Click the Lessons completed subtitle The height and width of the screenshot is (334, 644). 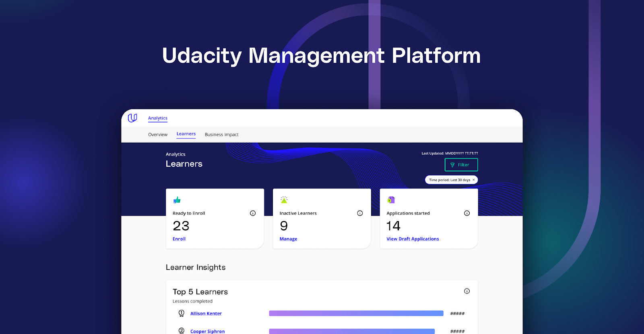(192, 301)
